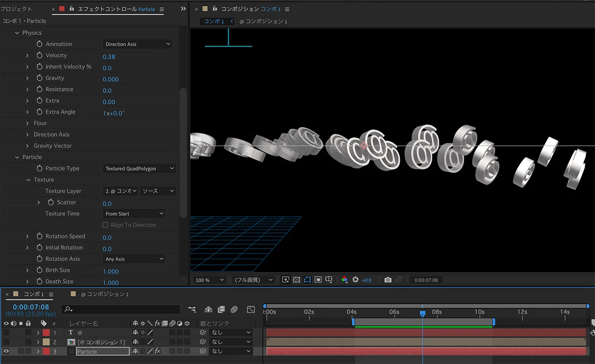
Task: Open grid and guide options icon
Action: pyautogui.click(x=329, y=280)
